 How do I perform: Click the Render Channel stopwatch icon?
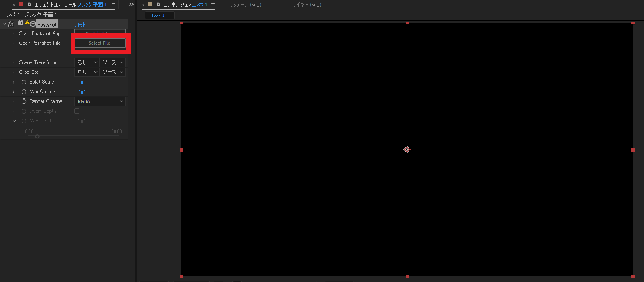point(25,101)
